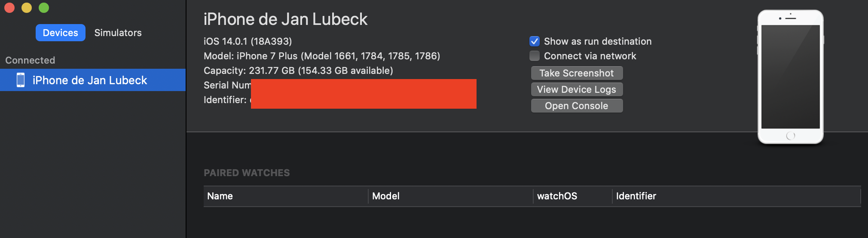The width and height of the screenshot is (868, 238).
Task: Click the green zoom window button
Action: tap(44, 8)
